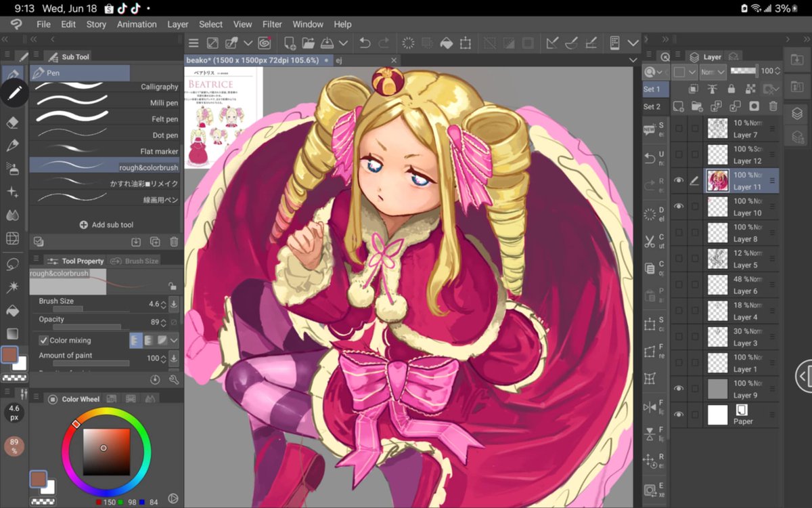Select the Fill bucket tool in toolbar
The width and height of the screenshot is (812, 508).
click(12, 310)
